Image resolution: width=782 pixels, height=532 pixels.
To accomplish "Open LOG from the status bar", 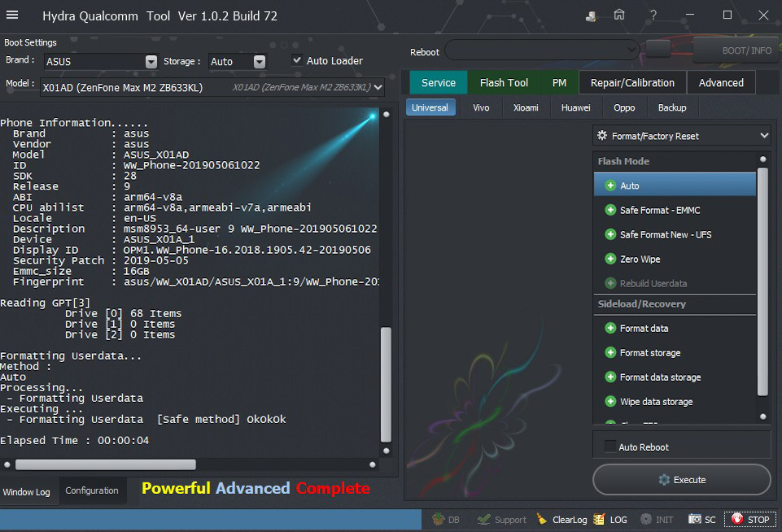I will 600,520.
